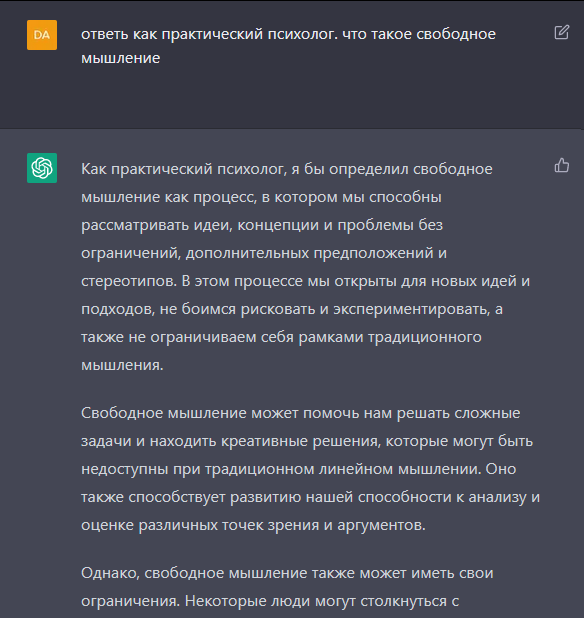Viewport: 584px width, 618px height.
Task: Click the orange DA user avatar
Action: pos(42,35)
